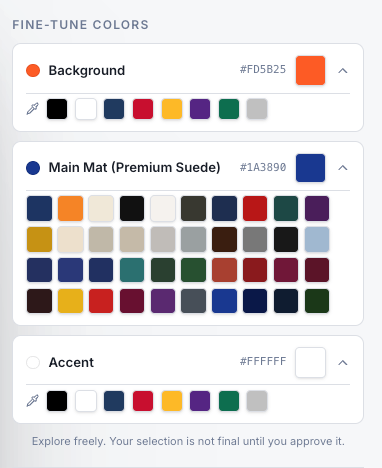Select teal suede swatch in Main Mat third row
The width and height of the screenshot is (382, 468).
[132, 270]
